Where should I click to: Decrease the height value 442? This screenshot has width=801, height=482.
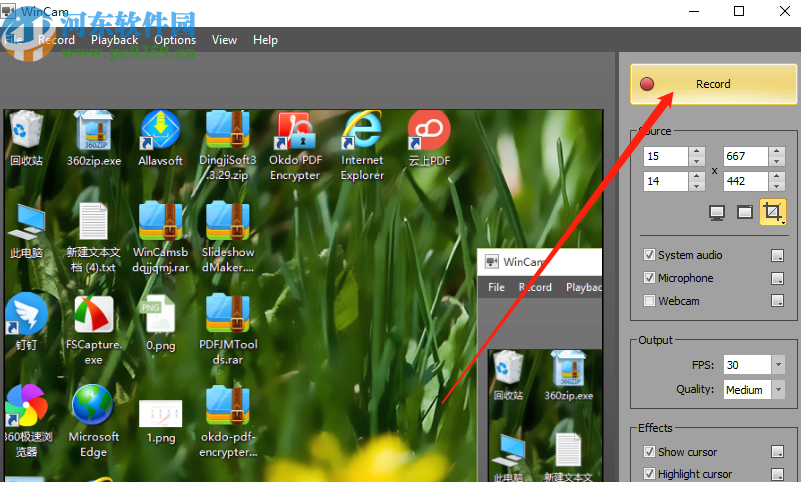pos(776,186)
